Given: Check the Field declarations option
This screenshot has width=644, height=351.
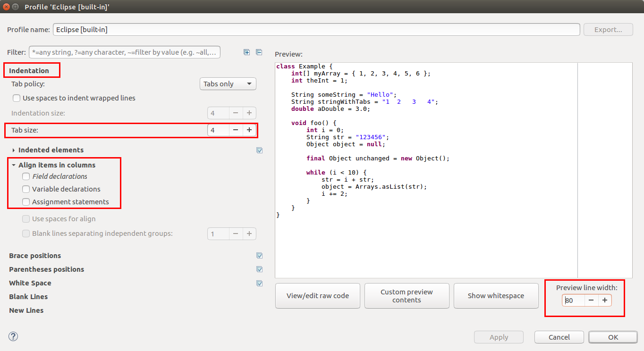Looking at the screenshot, I should pyautogui.click(x=26, y=176).
